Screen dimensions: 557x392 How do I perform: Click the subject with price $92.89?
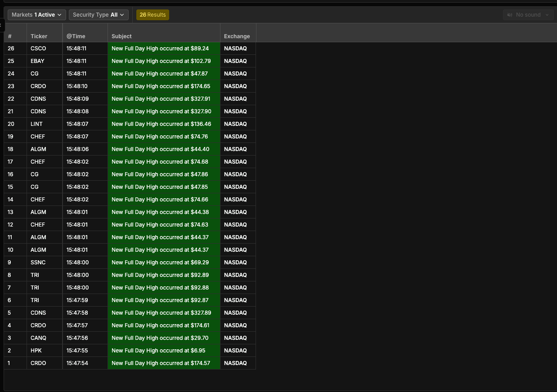[164, 275]
